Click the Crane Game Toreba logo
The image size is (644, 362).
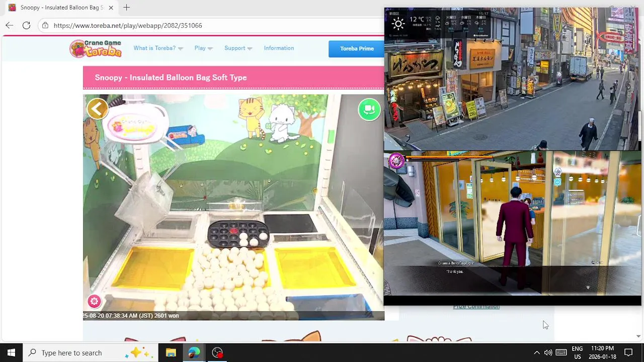[96, 49]
